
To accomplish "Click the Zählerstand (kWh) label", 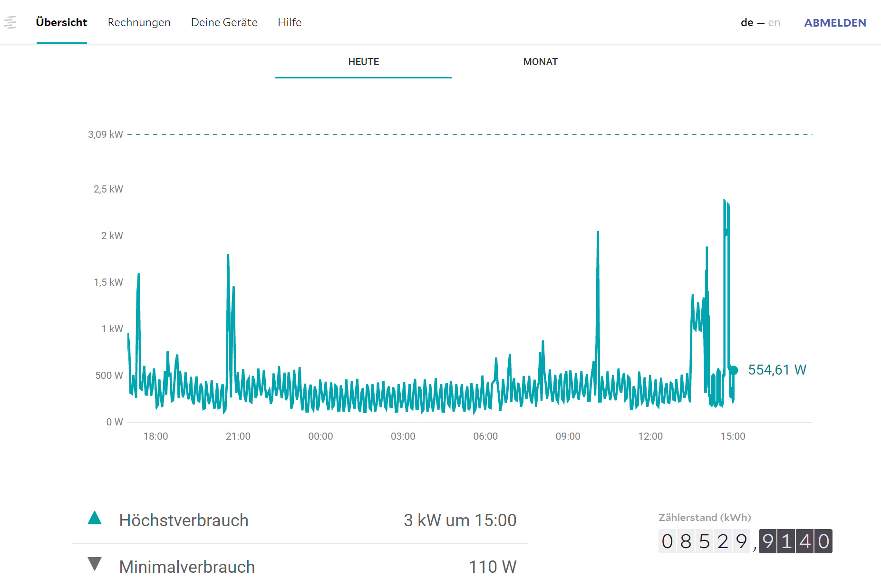I will [x=705, y=518].
